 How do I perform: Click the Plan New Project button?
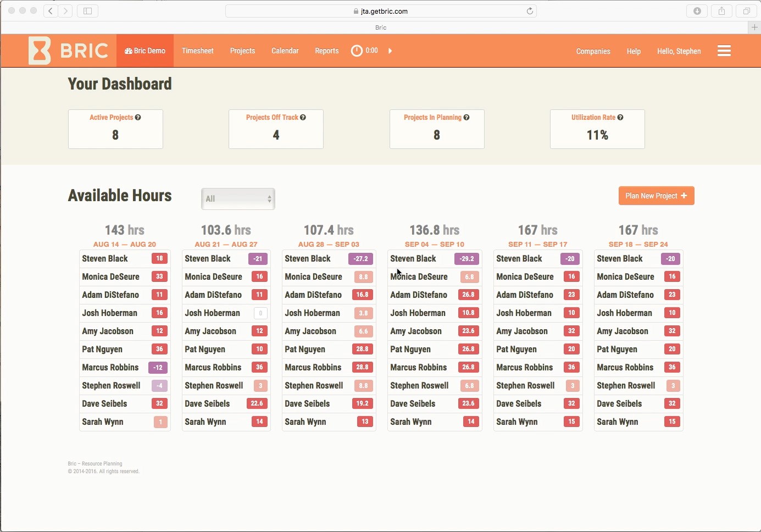pos(656,196)
